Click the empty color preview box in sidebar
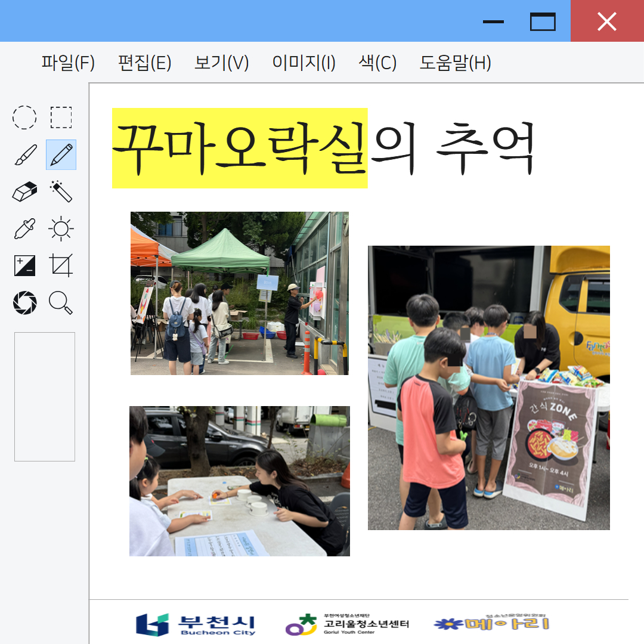644x644 pixels. click(x=45, y=397)
